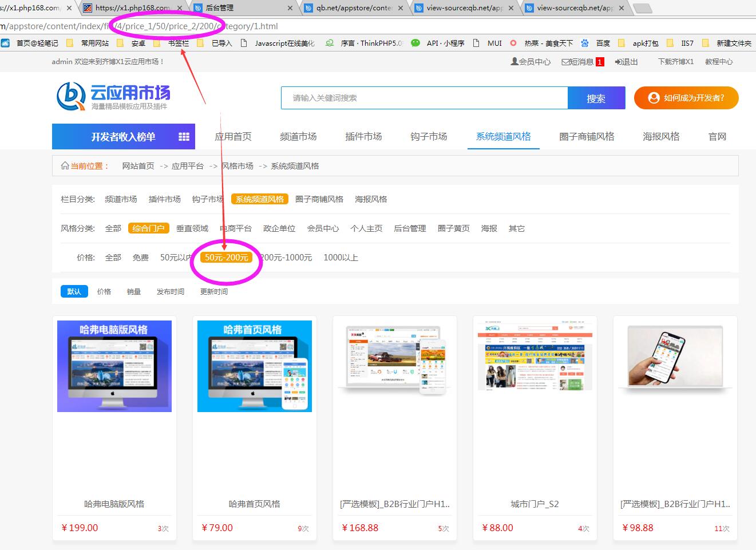Sort the listings by 发布时间
756x550 pixels.
pos(171,292)
